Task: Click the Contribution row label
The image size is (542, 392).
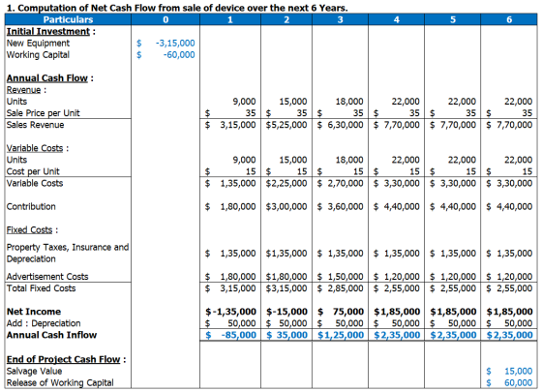Action: [31, 207]
